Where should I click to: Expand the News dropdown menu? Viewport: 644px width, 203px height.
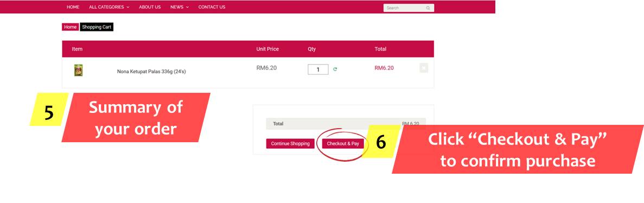coord(180,7)
